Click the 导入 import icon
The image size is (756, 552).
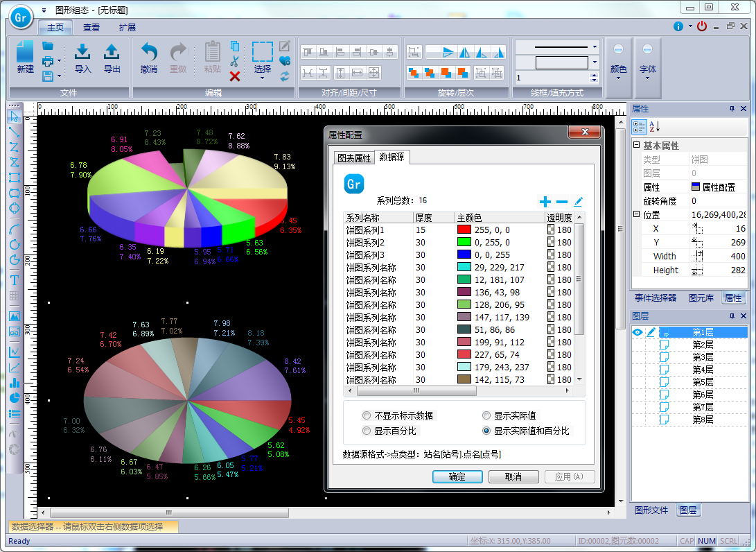82,58
